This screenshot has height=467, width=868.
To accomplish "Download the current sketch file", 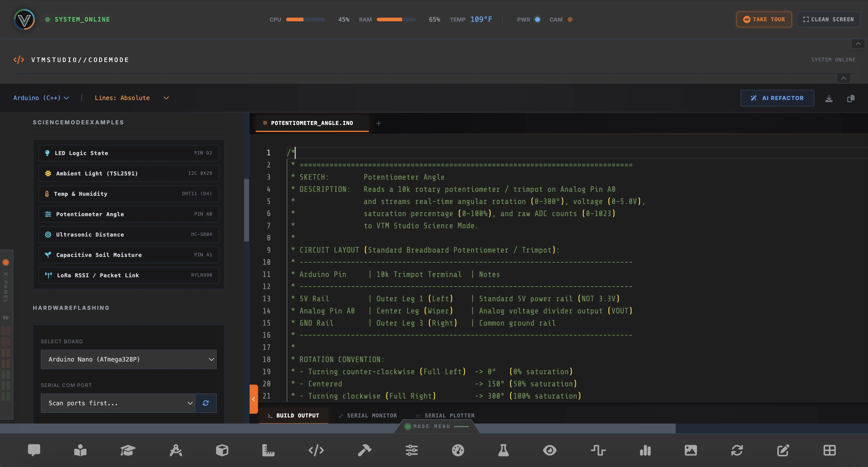I will click(x=829, y=98).
